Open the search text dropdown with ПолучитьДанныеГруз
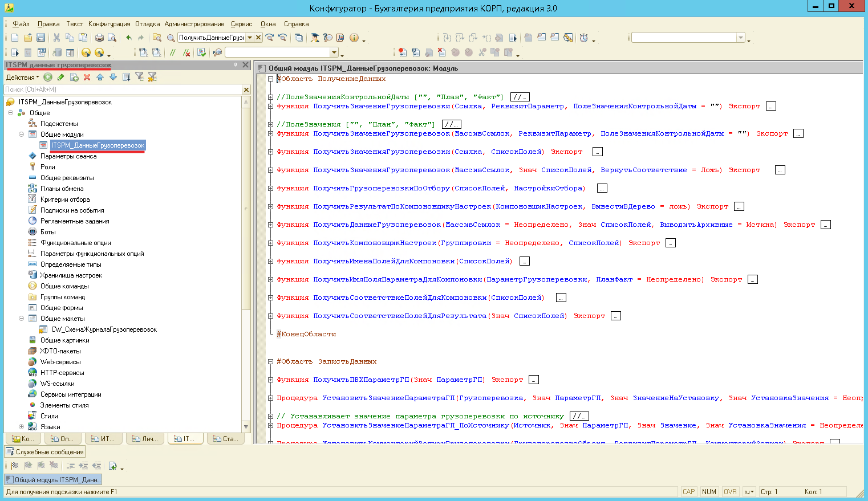868x501 pixels. pyautogui.click(x=250, y=38)
